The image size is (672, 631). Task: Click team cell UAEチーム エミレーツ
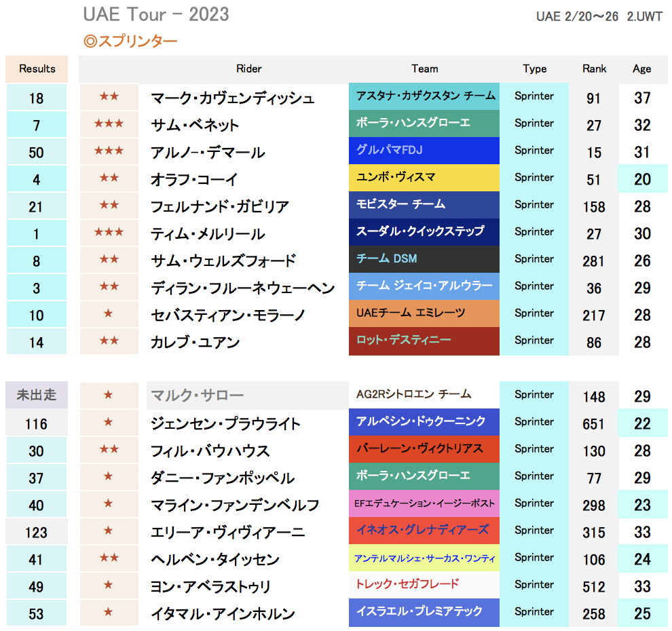pos(424,313)
